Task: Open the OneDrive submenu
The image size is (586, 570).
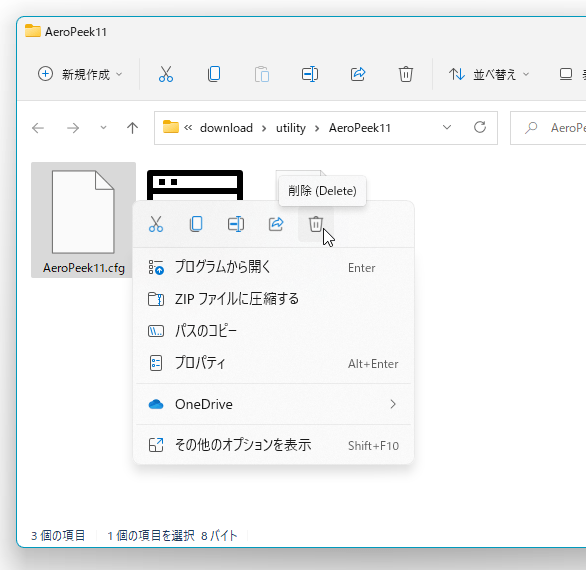Action: (x=274, y=404)
